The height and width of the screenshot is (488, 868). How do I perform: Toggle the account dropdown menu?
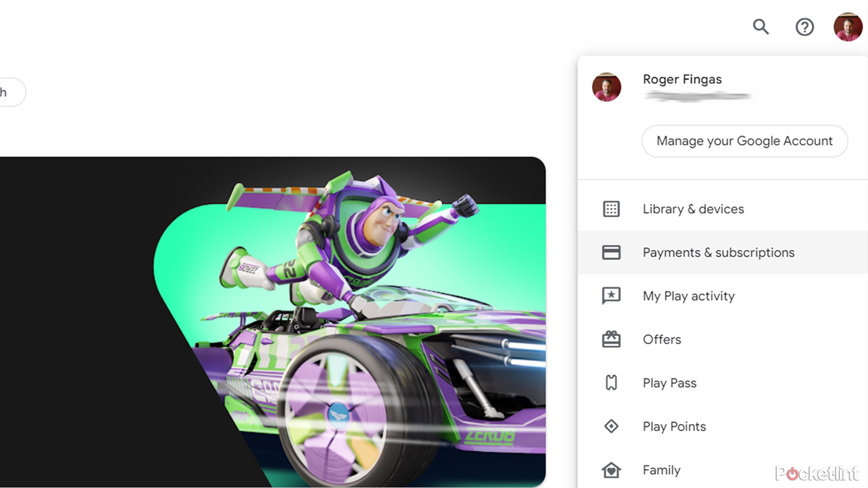(x=847, y=27)
